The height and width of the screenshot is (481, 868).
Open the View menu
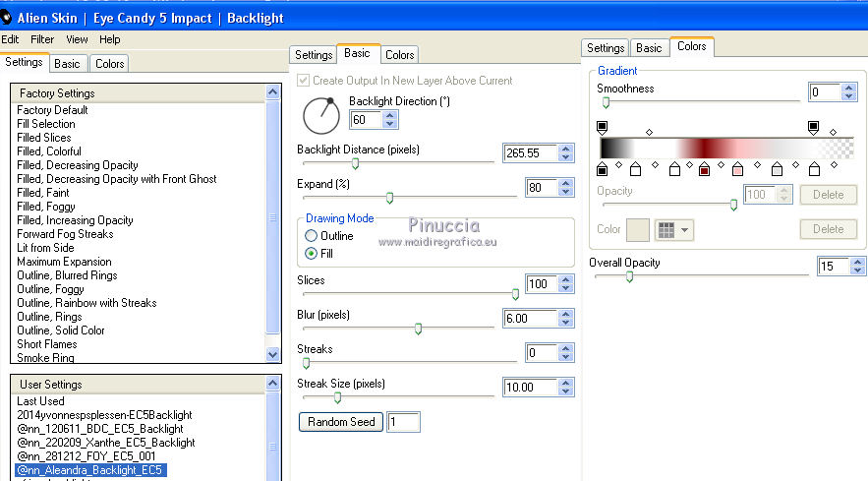[77, 39]
